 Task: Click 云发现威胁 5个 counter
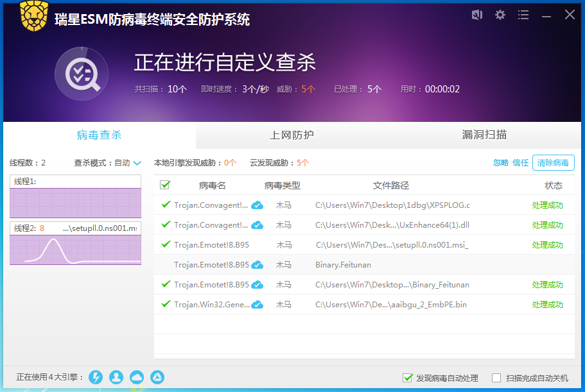pos(279,163)
